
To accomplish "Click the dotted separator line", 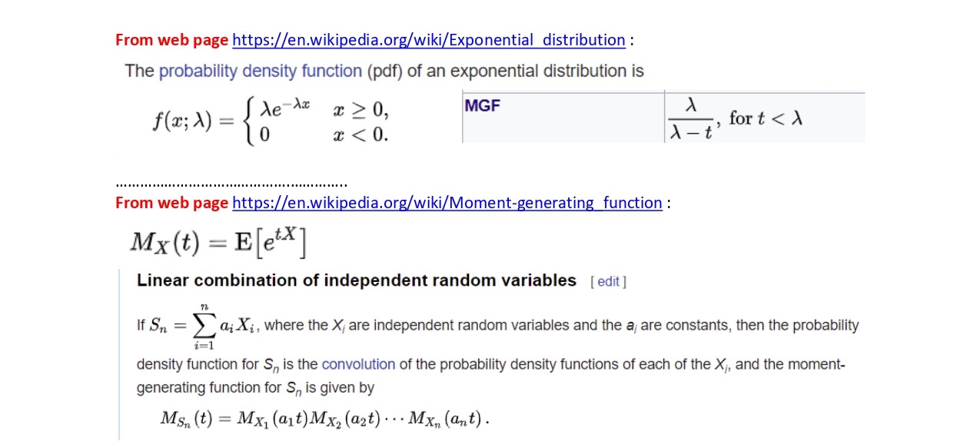I will 231,184.
